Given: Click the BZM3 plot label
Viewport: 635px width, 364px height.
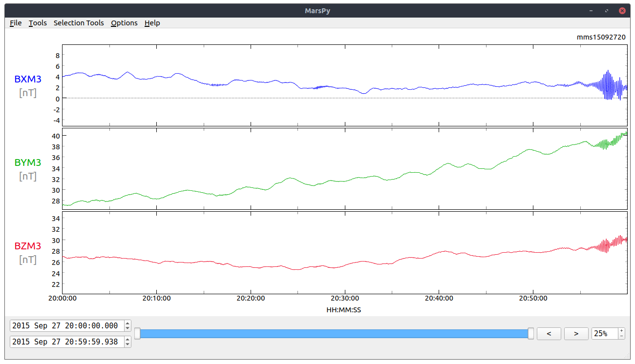Looking at the screenshot, I should 28,246.
